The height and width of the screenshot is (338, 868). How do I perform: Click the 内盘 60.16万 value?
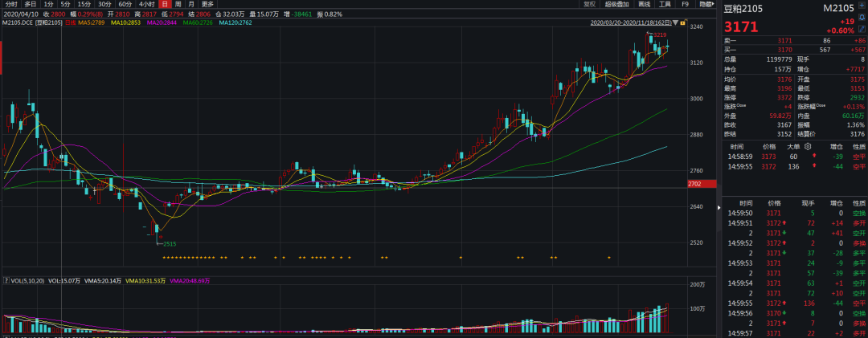point(854,116)
